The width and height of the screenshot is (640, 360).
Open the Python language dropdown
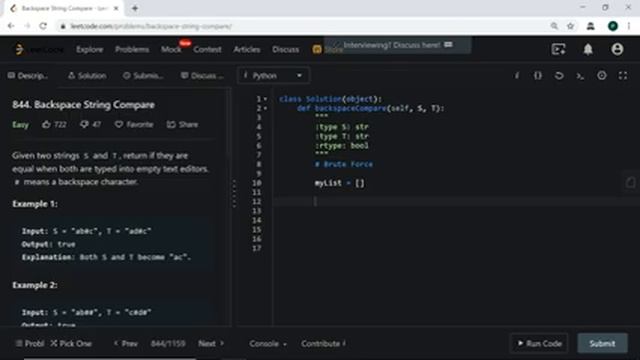coord(273,76)
